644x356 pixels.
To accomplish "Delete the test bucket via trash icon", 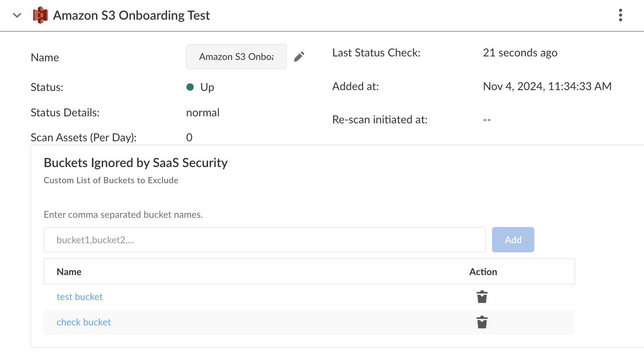I will click(x=482, y=297).
